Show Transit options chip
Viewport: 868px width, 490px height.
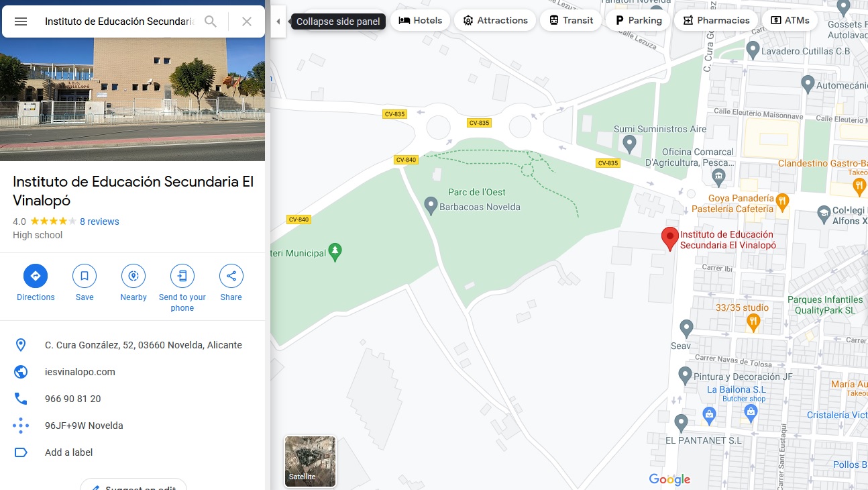571,20
